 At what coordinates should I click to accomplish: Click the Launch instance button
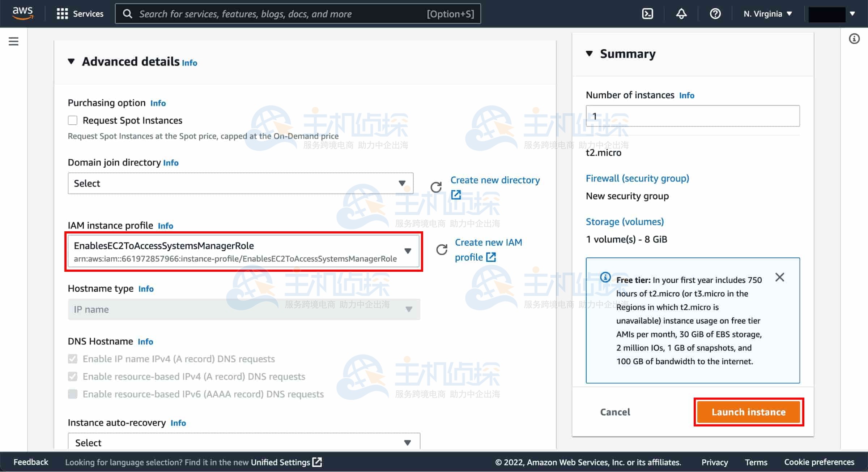click(x=748, y=412)
